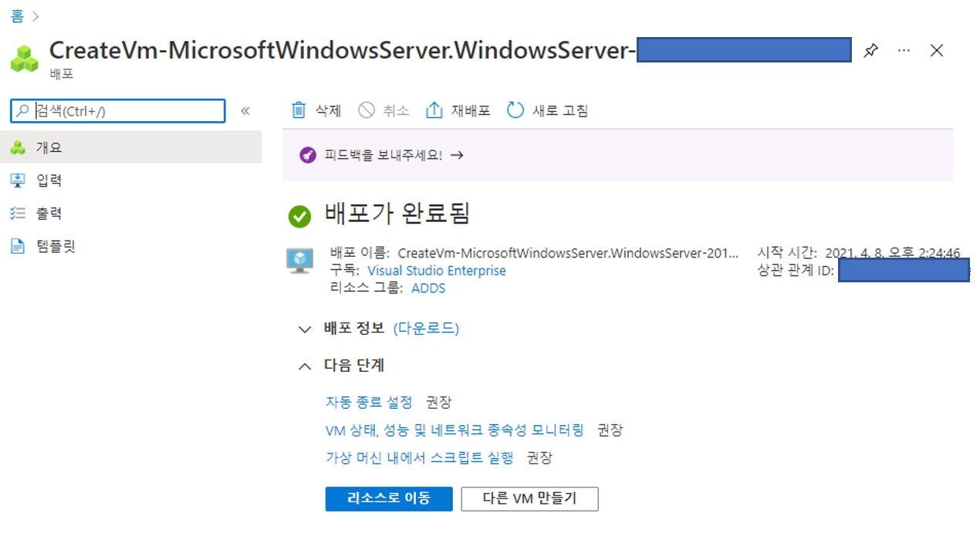Click the 홈 breadcrumb link

coord(18,15)
